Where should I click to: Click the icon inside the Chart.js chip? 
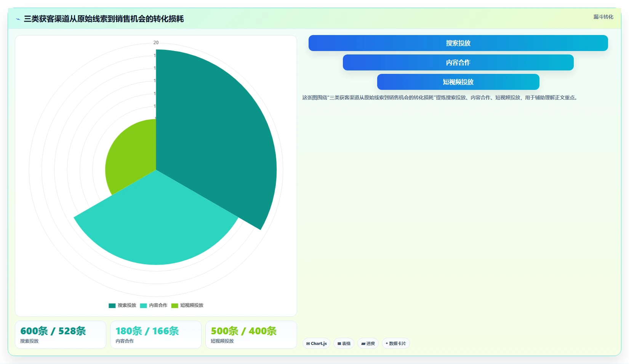308,343
